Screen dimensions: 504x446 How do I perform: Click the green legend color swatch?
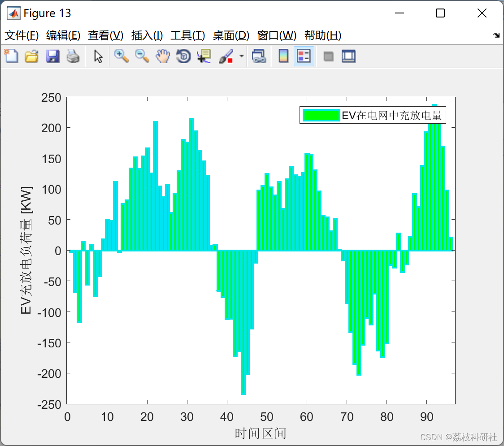[x=322, y=115]
